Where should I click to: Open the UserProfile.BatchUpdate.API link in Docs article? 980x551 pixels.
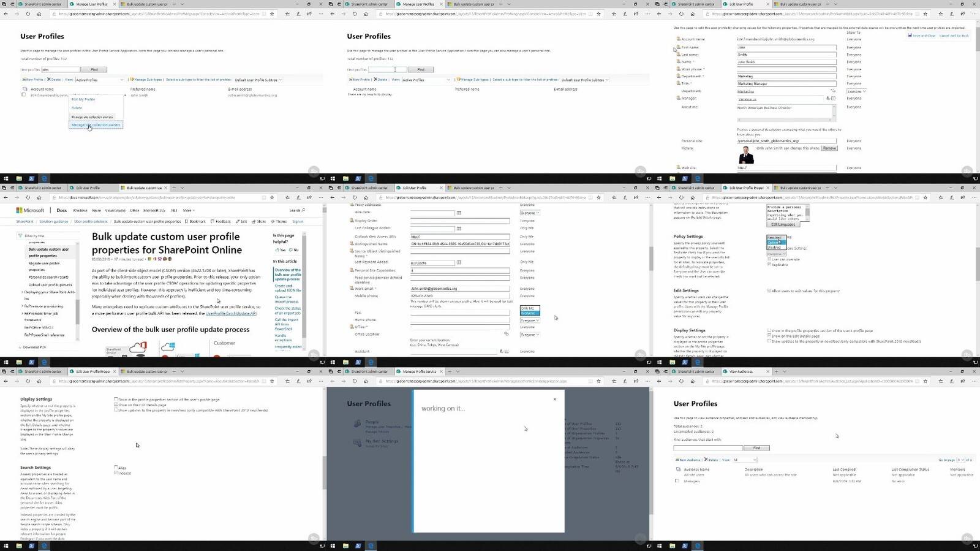(231, 313)
